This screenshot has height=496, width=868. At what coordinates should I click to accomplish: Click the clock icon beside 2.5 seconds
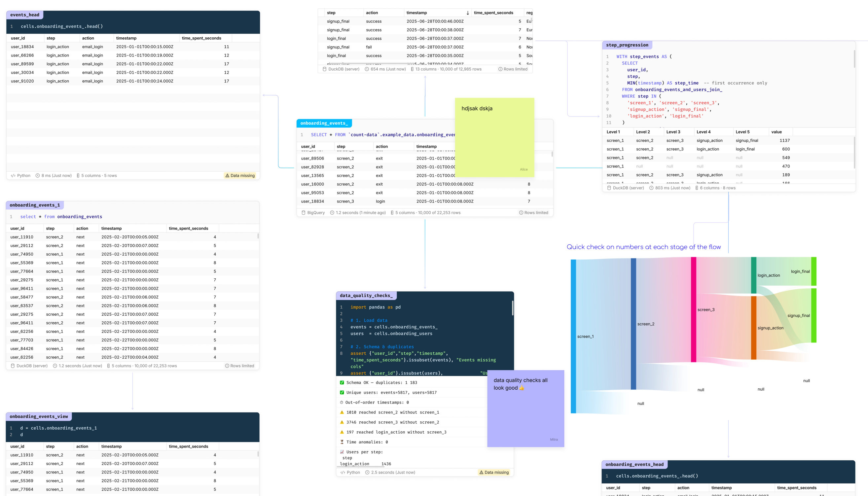click(367, 473)
